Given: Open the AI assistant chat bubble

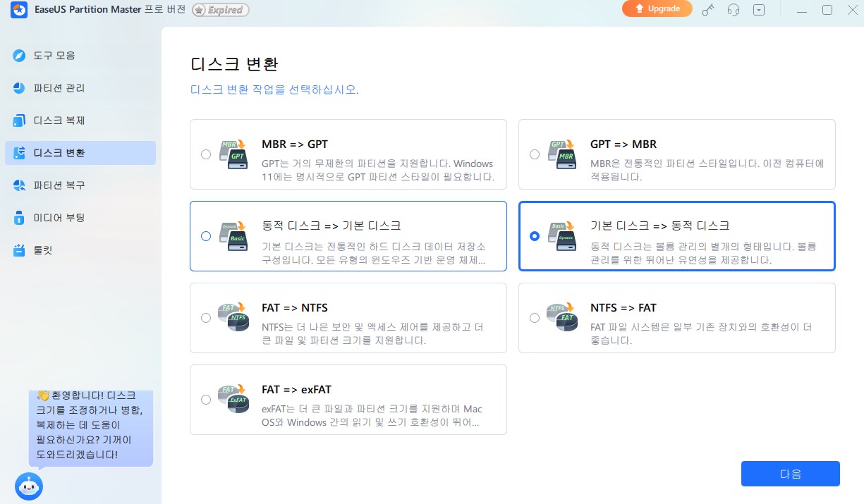Looking at the screenshot, I should tap(29, 486).
